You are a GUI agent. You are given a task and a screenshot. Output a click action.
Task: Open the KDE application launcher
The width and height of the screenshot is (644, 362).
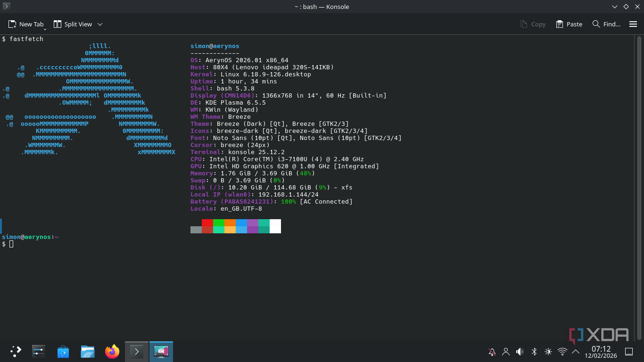(x=16, y=351)
